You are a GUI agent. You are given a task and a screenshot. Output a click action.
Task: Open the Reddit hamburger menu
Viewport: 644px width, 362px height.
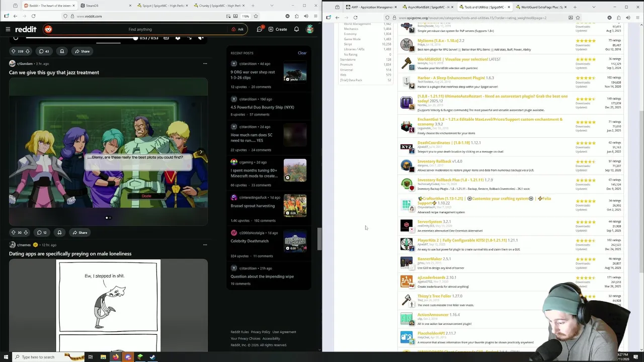(x=8, y=29)
